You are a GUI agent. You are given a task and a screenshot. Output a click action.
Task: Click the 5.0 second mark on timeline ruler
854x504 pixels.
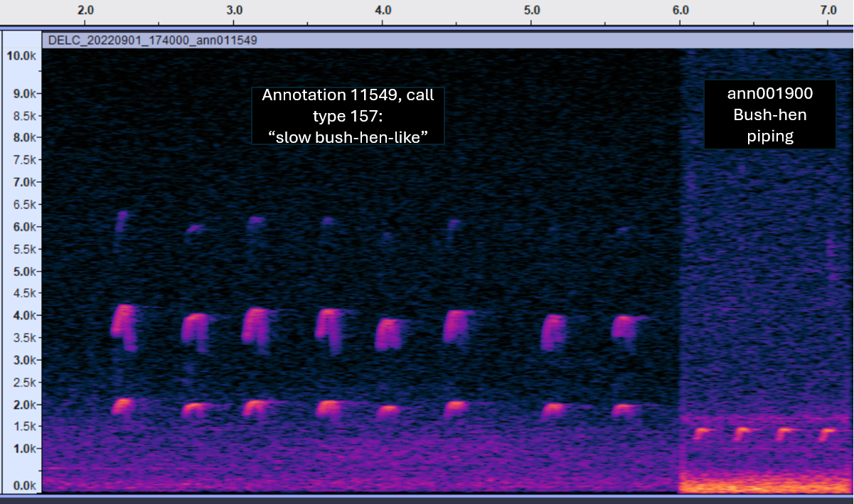click(x=531, y=11)
